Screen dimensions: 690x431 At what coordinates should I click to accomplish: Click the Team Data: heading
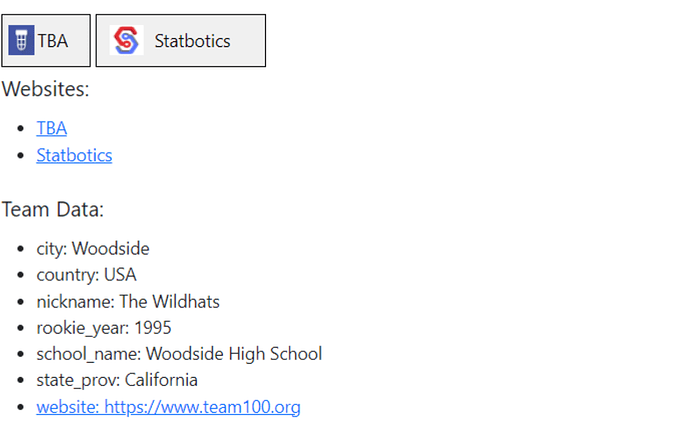pyautogui.click(x=53, y=209)
